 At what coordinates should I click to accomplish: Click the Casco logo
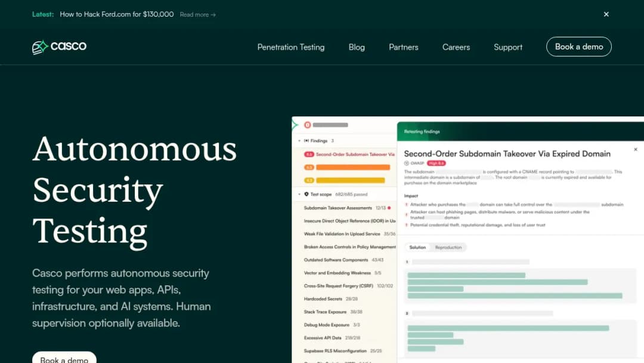point(59,47)
